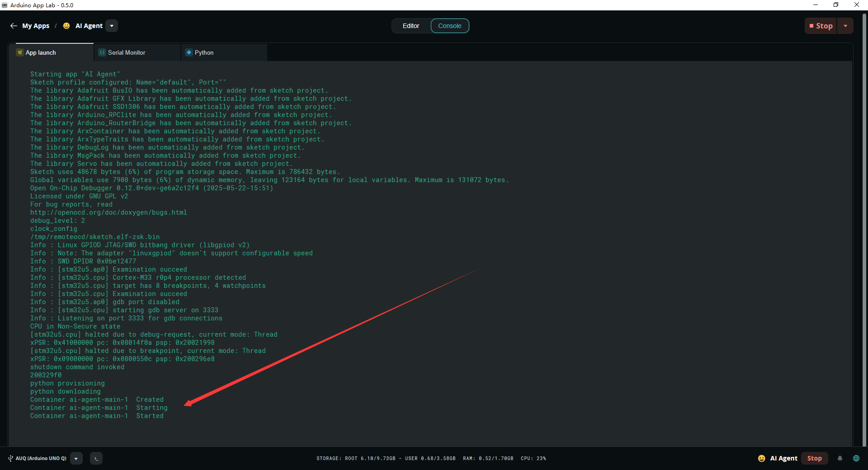
Task: Click the "Sketch uses 48678 bytes" log line
Action: [185, 172]
